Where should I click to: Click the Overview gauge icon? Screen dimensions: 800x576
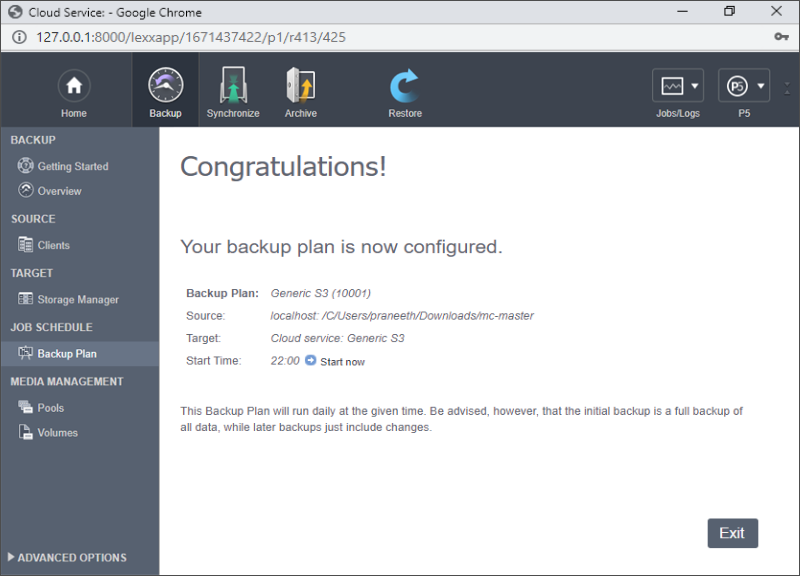click(x=26, y=190)
